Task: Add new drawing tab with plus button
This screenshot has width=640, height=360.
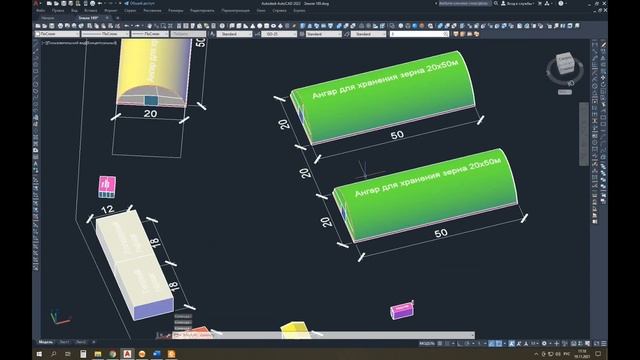Action: 118,18
